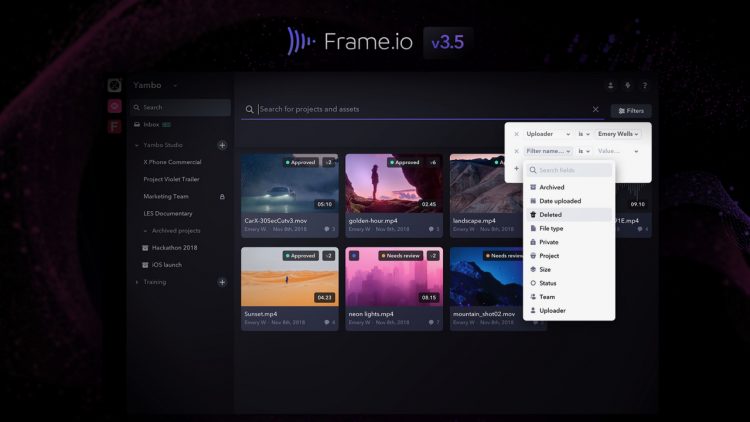750x422 pixels.
Task: Choose File type filter field
Action: coord(569,229)
